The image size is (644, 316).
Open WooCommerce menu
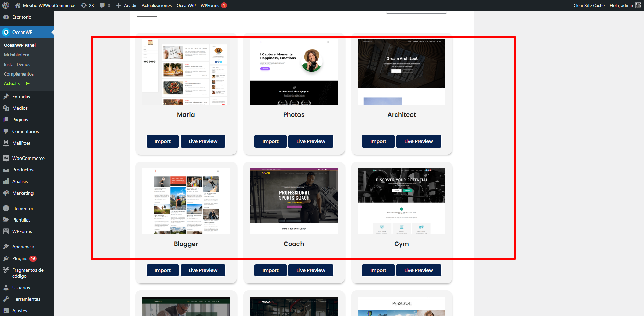tap(27, 158)
